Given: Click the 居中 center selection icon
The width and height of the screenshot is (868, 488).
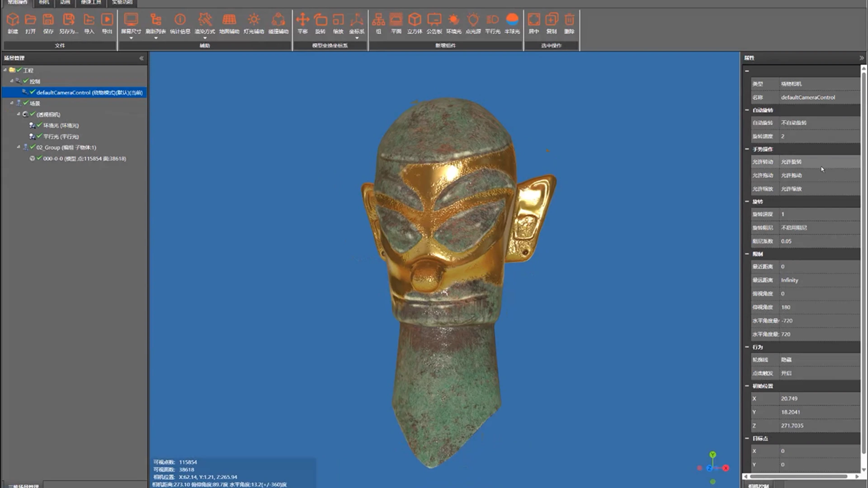Looking at the screenshot, I should tap(534, 23).
